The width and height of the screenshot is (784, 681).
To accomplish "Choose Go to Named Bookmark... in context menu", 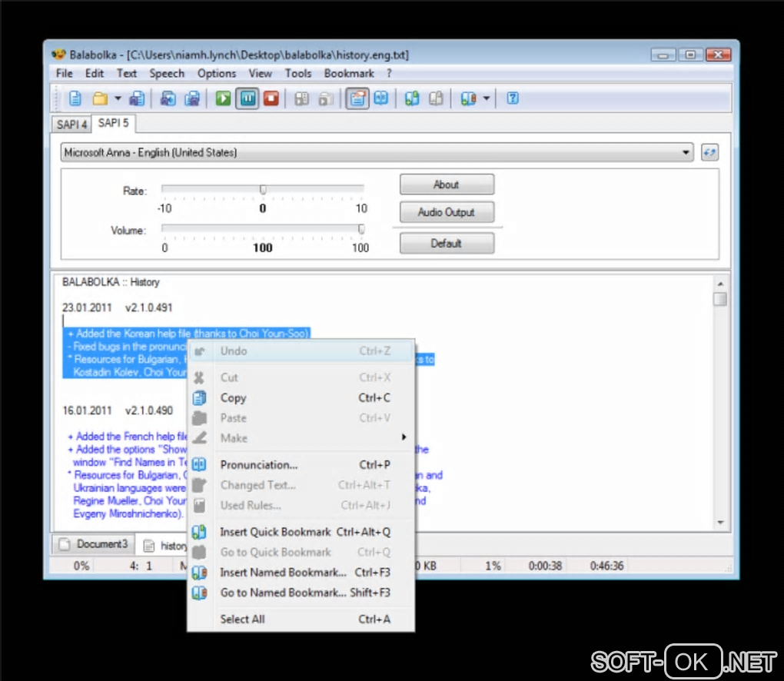I will [x=301, y=593].
